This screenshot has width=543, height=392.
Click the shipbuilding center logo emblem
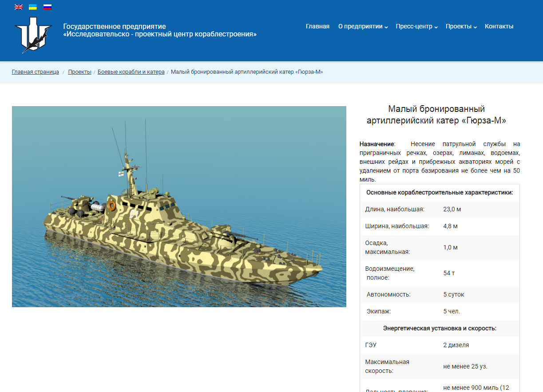(34, 35)
